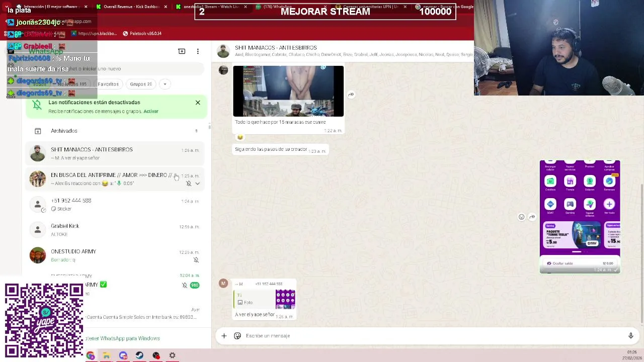Focus the Escribe un mensaje input
This screenshot has width=644, height=362.
coord(433,336)
